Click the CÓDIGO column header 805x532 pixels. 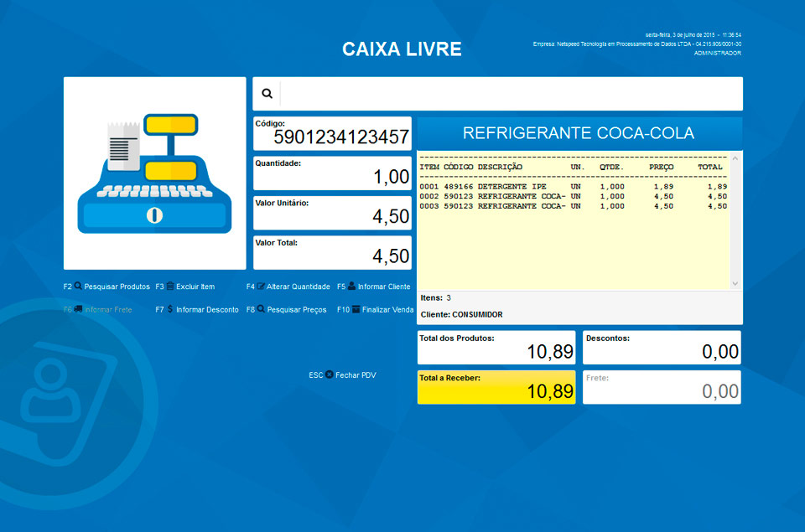458,168
